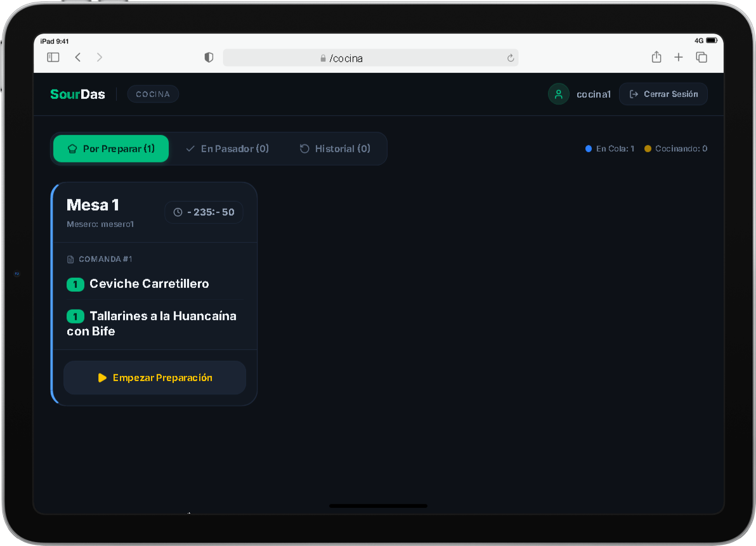Click the Mesa 1 timer badge
Image resolution: width=756 pixels, height=546 pixels.
pyautogui.click(x=204, y=212)
